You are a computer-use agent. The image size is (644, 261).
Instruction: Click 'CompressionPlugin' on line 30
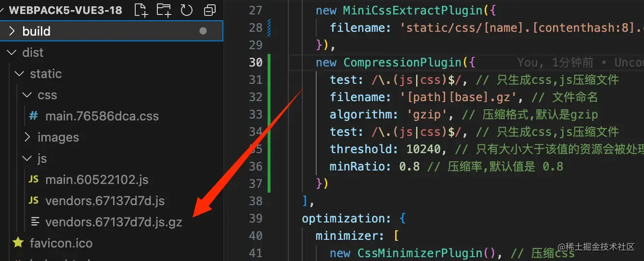[402, 62]
